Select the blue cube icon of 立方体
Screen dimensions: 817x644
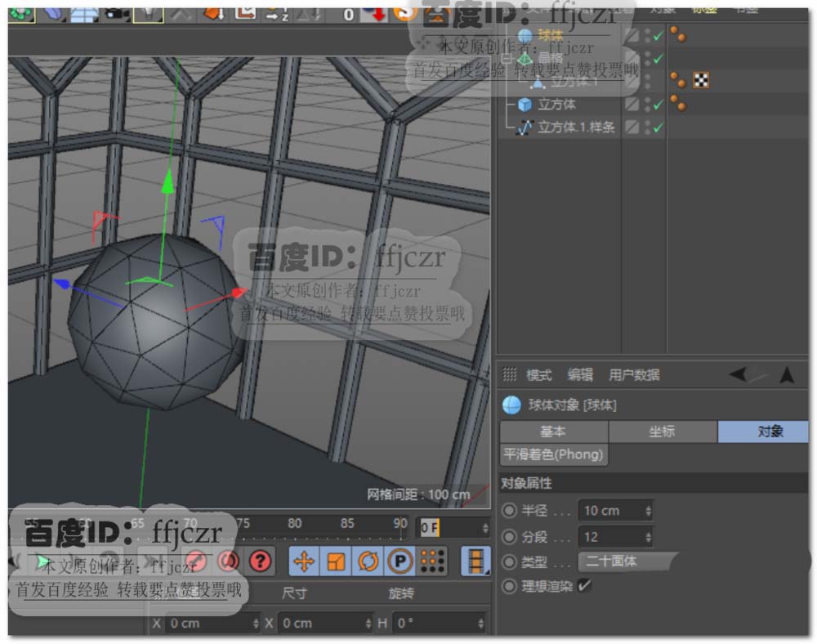(525, 105)
